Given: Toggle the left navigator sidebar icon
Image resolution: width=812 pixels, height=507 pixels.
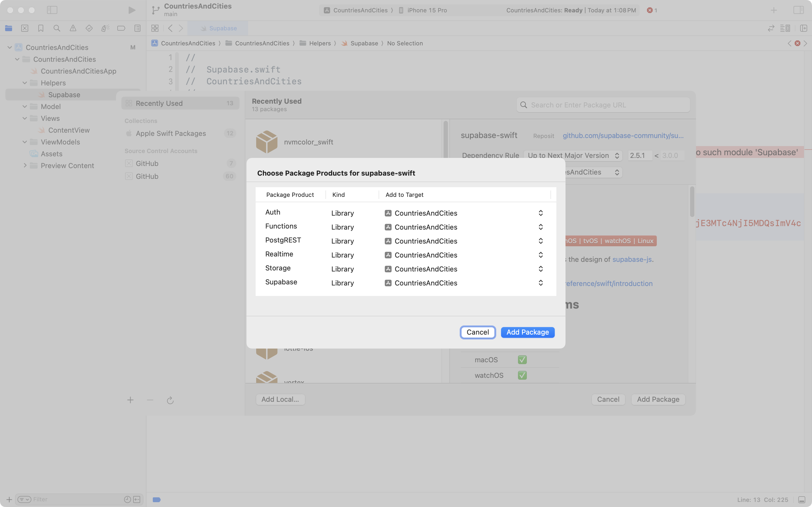Looking at the screenshot, I should coord(52,10).
